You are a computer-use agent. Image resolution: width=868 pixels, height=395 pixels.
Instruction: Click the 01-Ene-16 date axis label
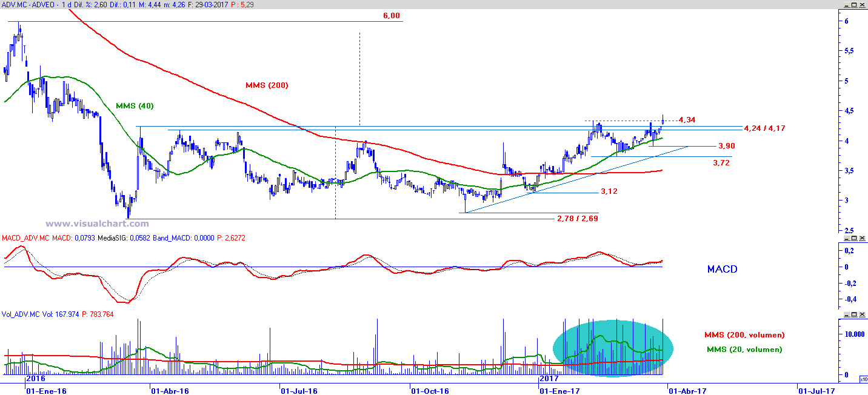(45, 391)
